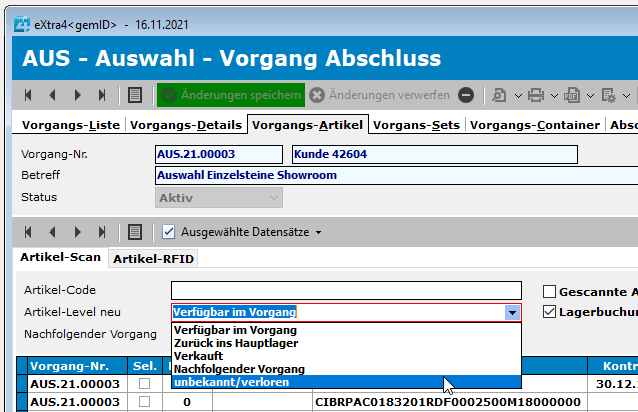Image resolution: width=638 pixels, height=412 pixels.
Task: Tick Sel. checkbox in row with value 0
Action: coord(144,402)
